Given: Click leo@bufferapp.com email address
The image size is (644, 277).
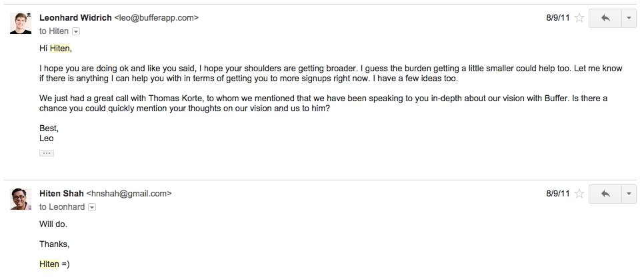Looking at the screenshot, I should pyautogui.click(x=157, y=18).
